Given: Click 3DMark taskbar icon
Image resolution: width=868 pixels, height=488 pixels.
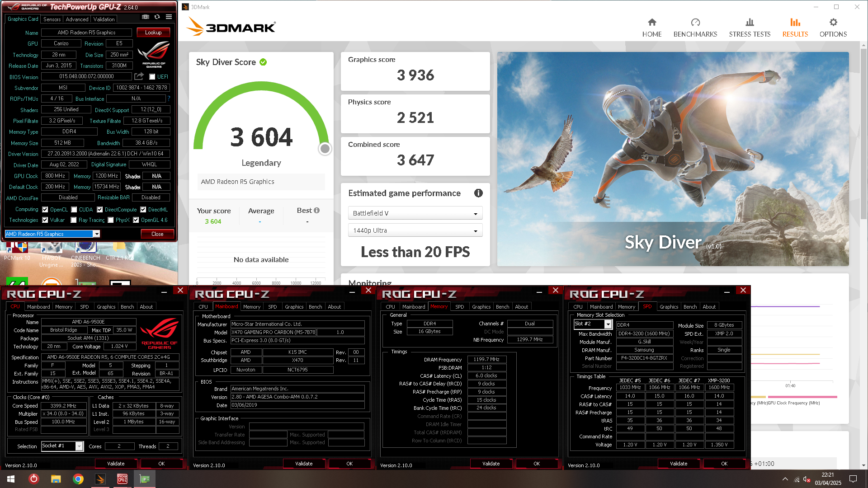Looking at the screenshot, I should pyautogui.click(x=100, y=479).
